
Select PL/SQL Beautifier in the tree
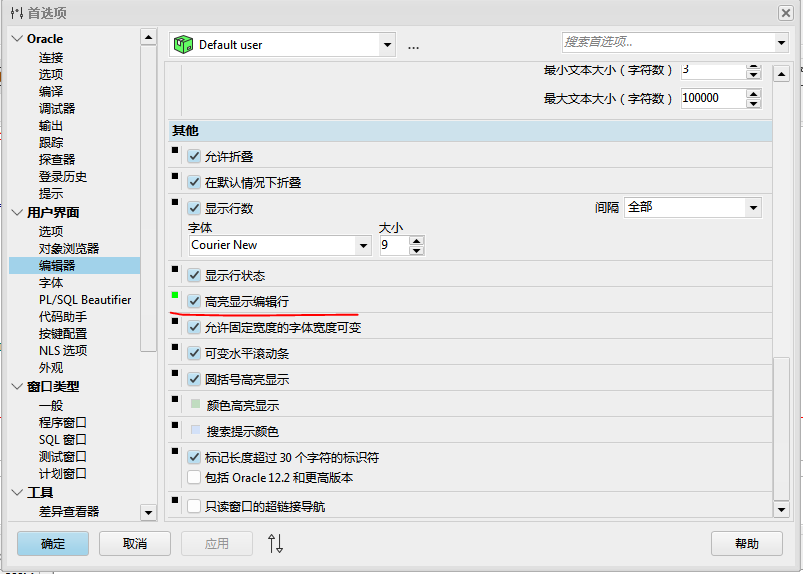pyautogui.click(x=84, y=300)
